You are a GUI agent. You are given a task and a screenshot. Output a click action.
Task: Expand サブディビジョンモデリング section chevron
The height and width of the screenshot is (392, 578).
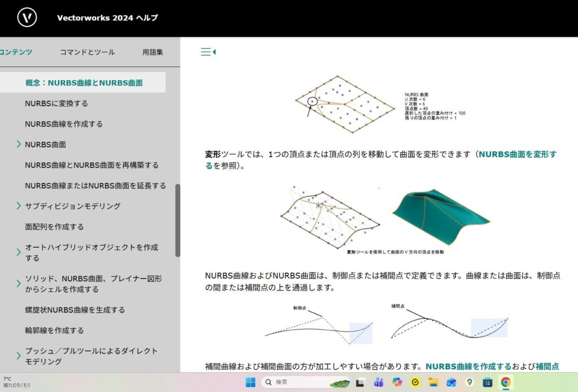coord(19,206)
